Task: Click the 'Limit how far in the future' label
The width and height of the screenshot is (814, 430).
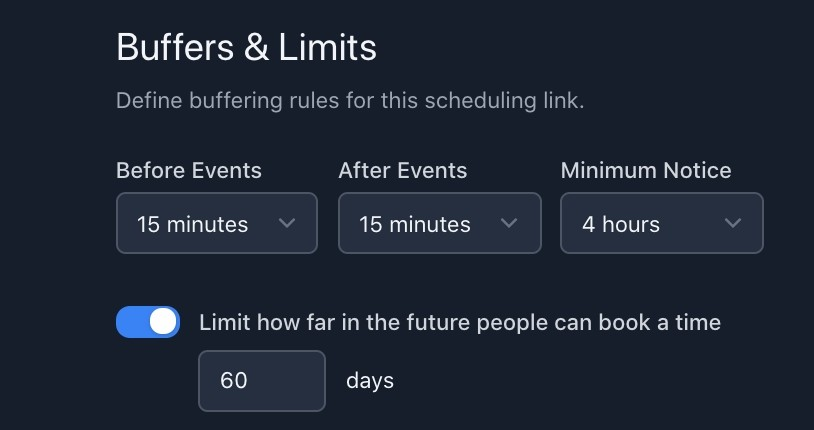Action: tap(460, 322)
